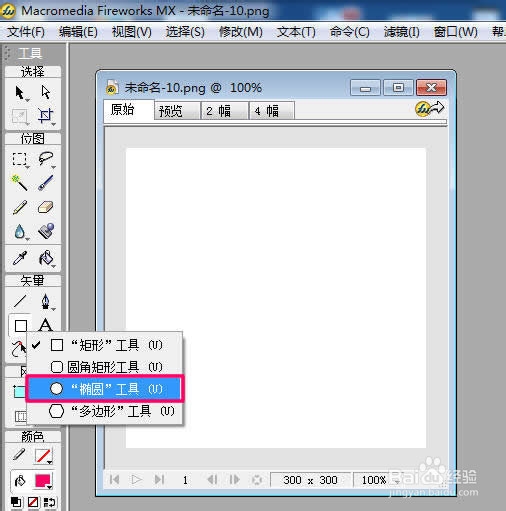Screen dimensions: 506x511
Task: Switch to the 4 幅 tab
Action: point(272,111)
